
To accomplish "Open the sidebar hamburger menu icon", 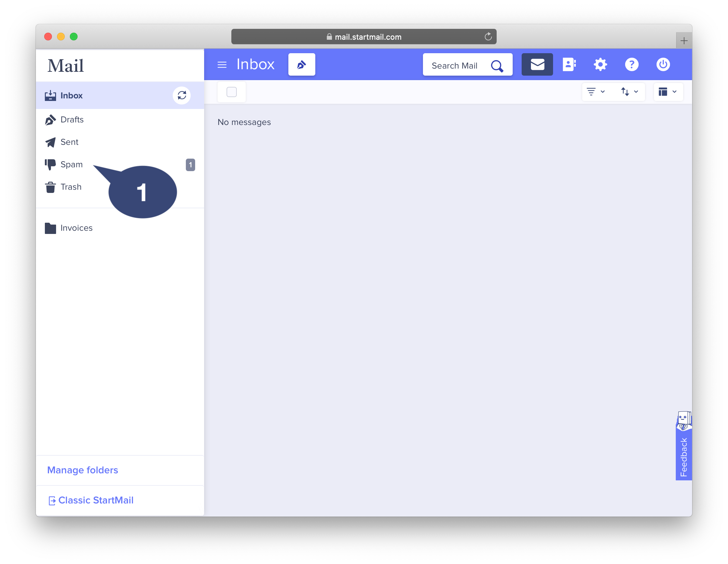I will click(x=222, y=64).
